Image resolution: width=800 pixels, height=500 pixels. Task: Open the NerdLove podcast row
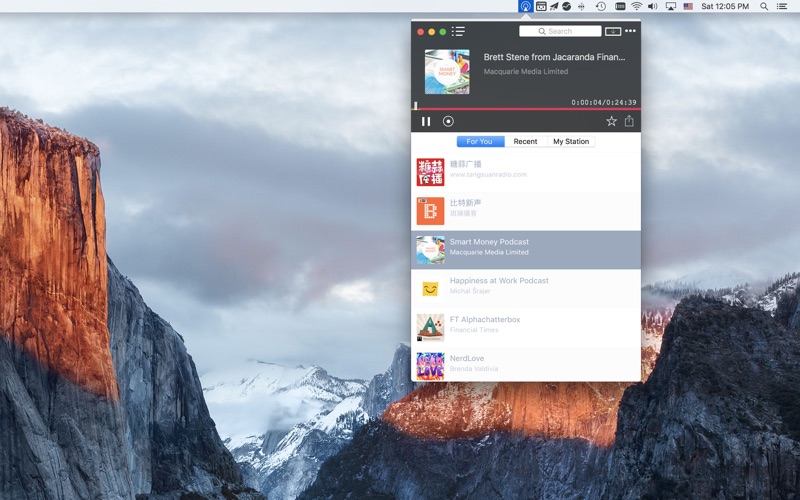526,365
